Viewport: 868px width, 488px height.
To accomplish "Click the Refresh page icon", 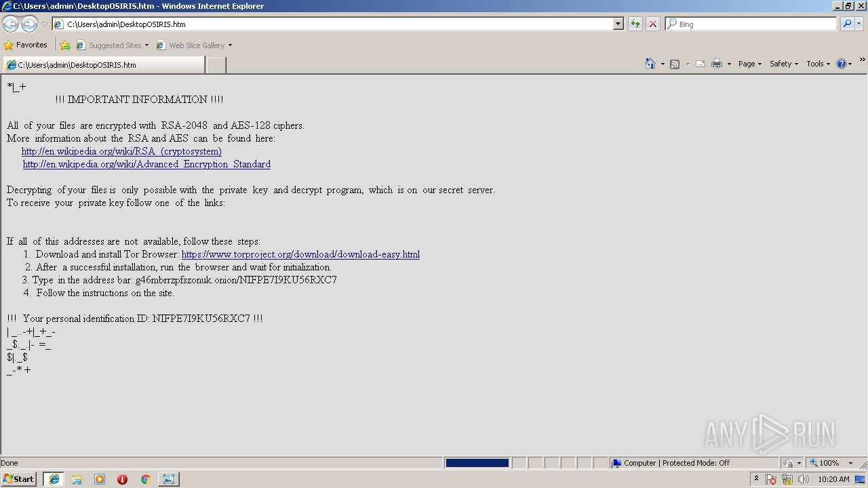I will coord(635,24).
